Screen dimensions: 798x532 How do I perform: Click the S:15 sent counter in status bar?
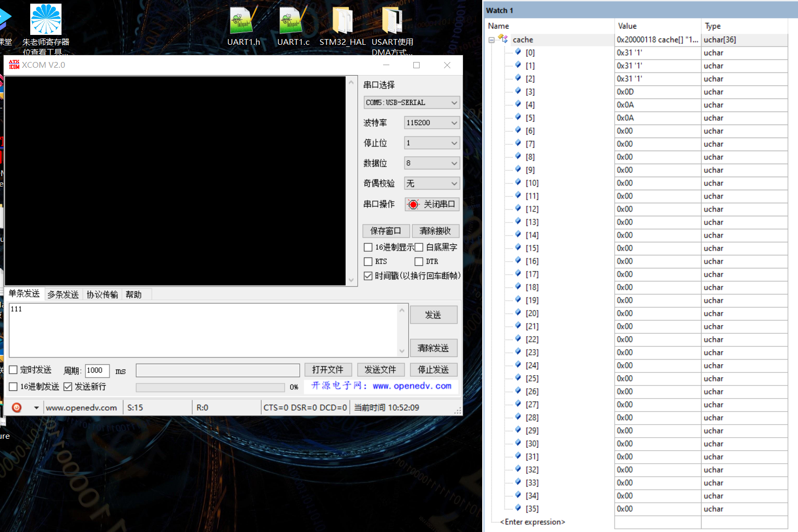[x=136, y=407]
